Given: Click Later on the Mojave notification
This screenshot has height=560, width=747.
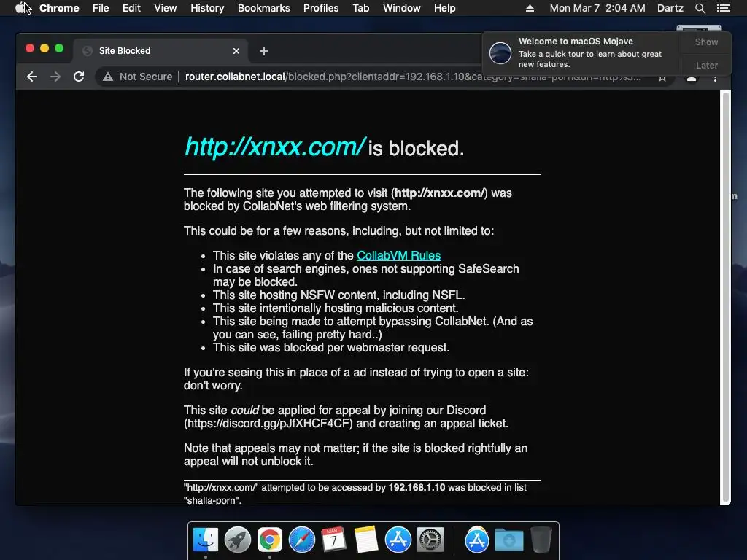Looking at the screenshot, I should click(x=706, y=65).
